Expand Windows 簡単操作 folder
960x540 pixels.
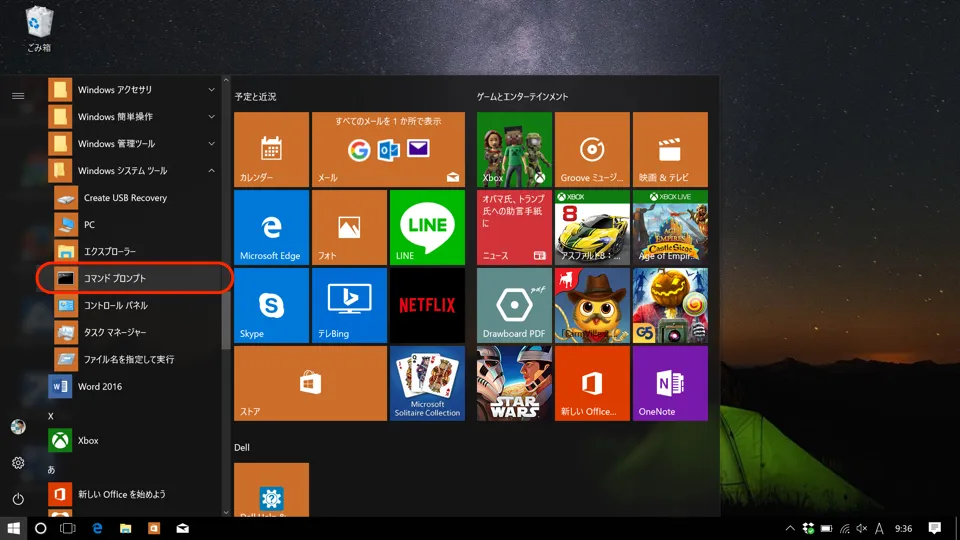point(132,116)
